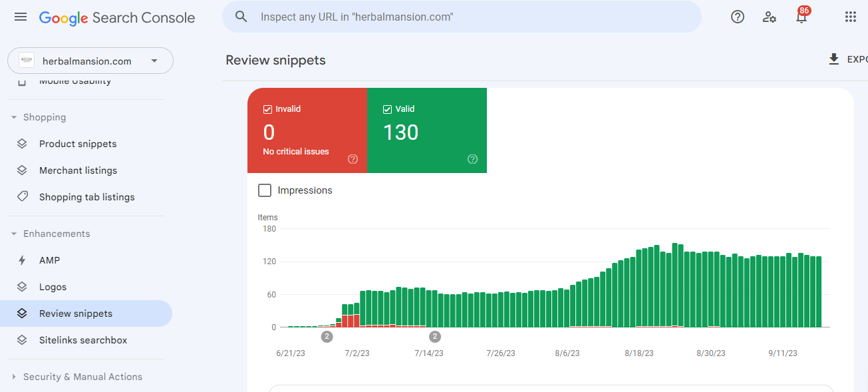Open the herbalmansion.com property dropdown
The width and height of the screenshot is (868, 392).
click(90, 61)
